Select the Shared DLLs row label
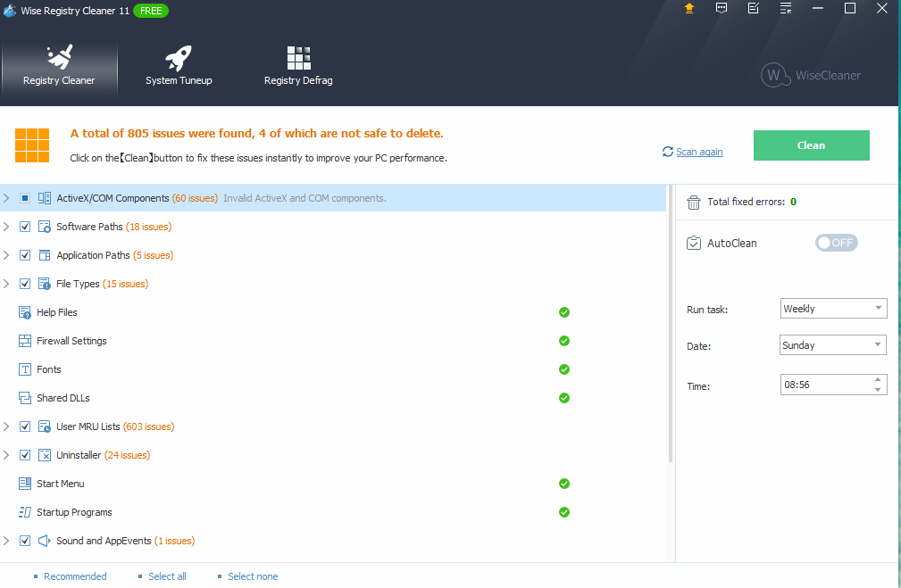Image resolution: width=901 pixels, height=588 pixels. 63,398
